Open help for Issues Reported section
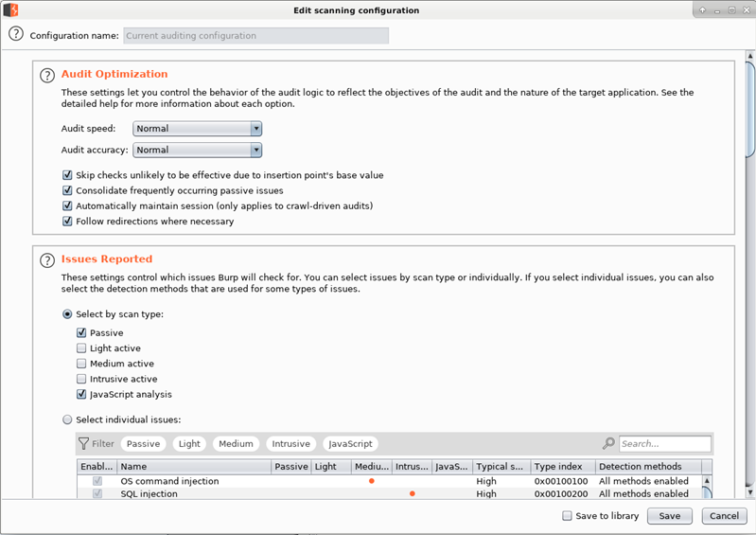 47,260
